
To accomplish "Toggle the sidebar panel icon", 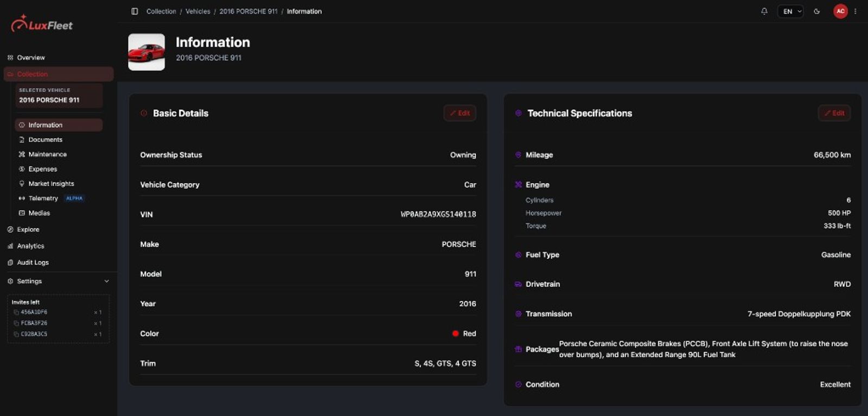I will click(x=135, y=11).
